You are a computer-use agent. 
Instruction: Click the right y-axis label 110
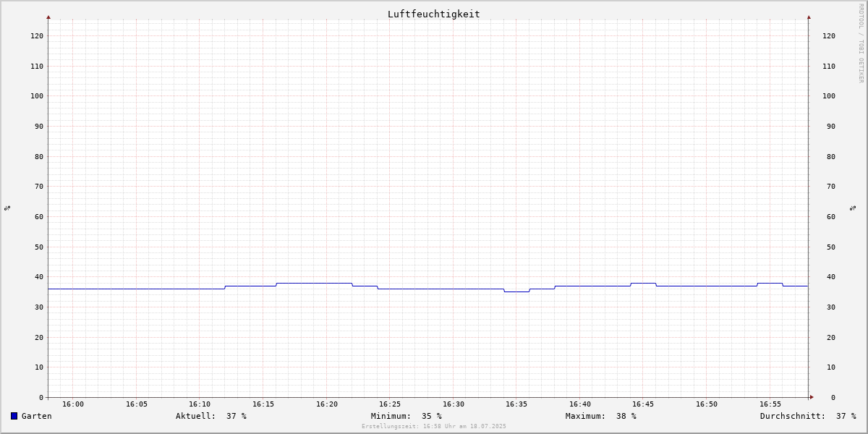(829, 66)
